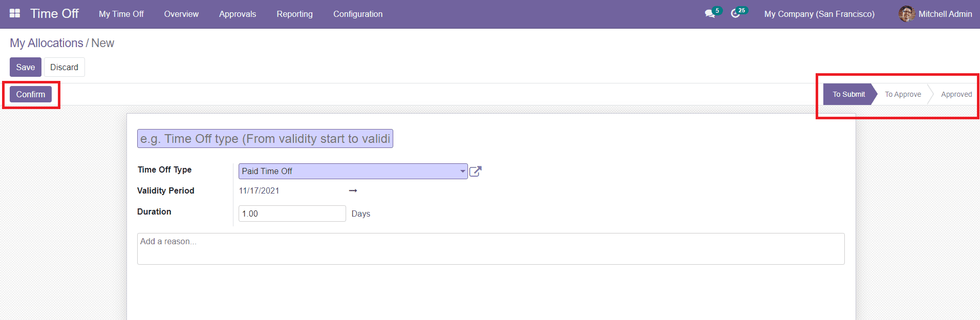Open the Configuration menu
This screenshot has width=980, height=320.
[357, 14]
